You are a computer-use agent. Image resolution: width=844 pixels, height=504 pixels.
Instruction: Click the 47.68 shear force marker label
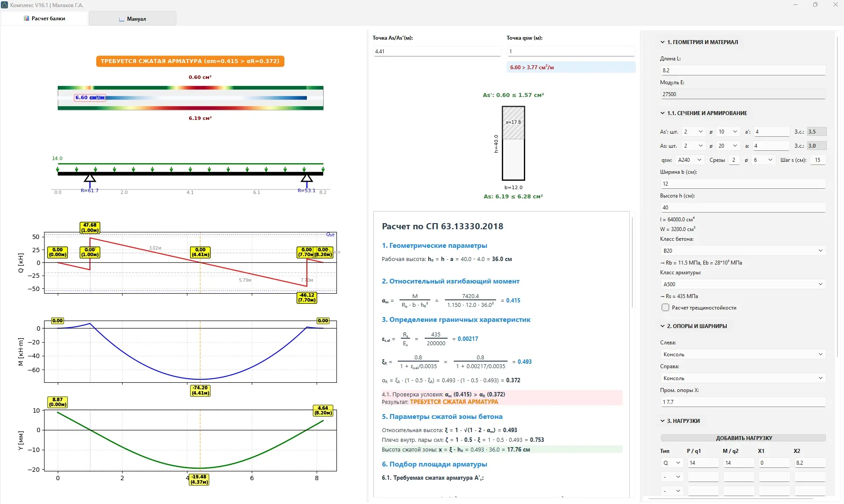(90, 228)
